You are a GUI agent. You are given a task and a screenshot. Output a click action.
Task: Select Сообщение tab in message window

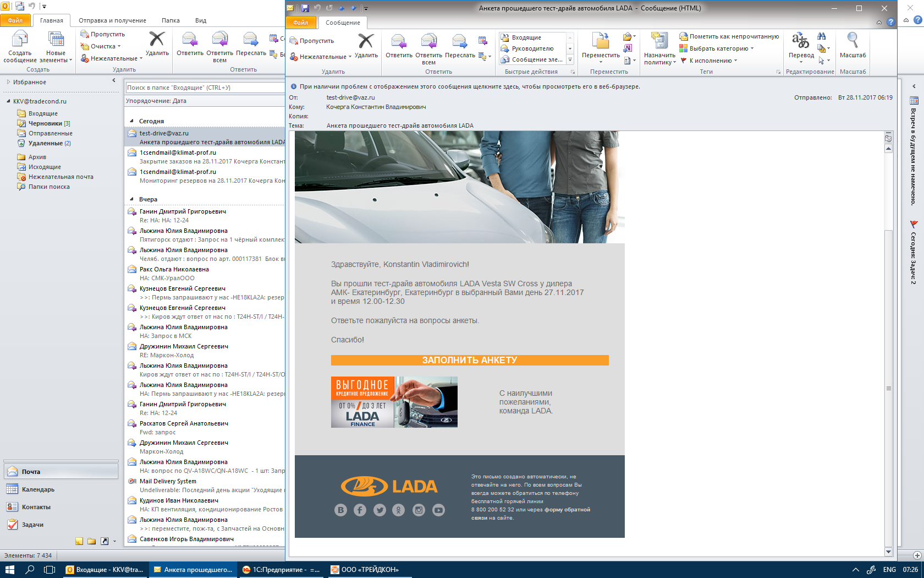click(x=343, y=23)
